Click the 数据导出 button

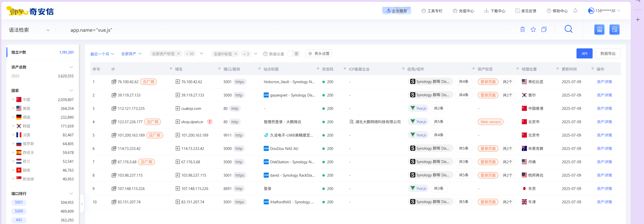click(x=608, y=53)
